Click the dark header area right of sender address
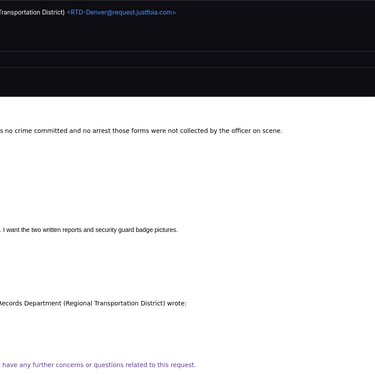The height and width of the screenshot is (375, 375). 275,12
